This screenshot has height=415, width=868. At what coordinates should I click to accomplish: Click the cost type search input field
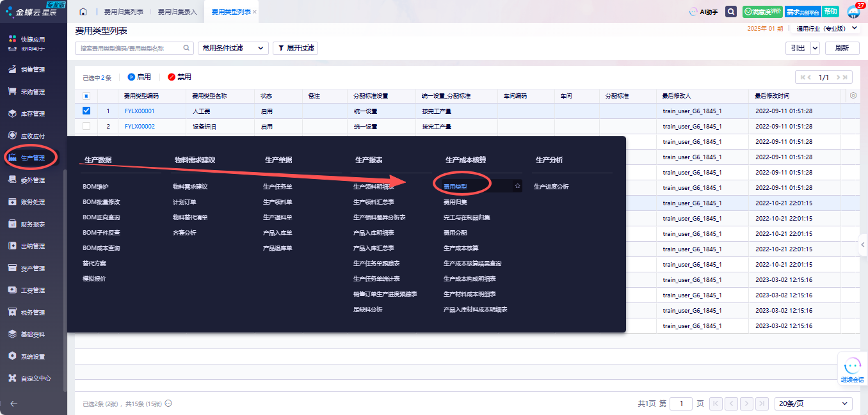pyautogui.click(x=131, y=48)
